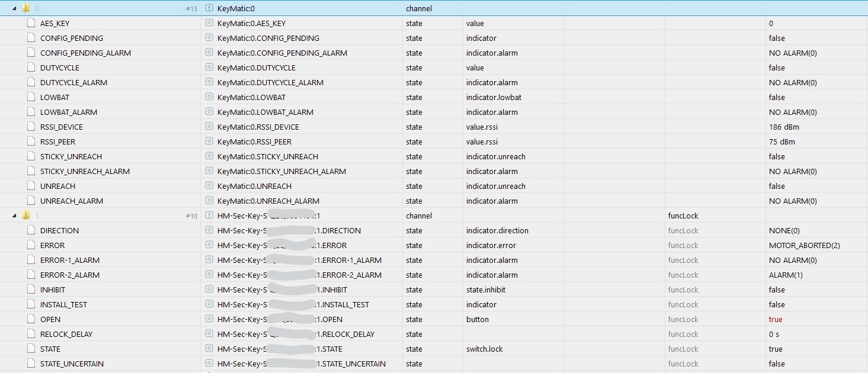Select the LOWBAT file icon

tap(31, 97)
